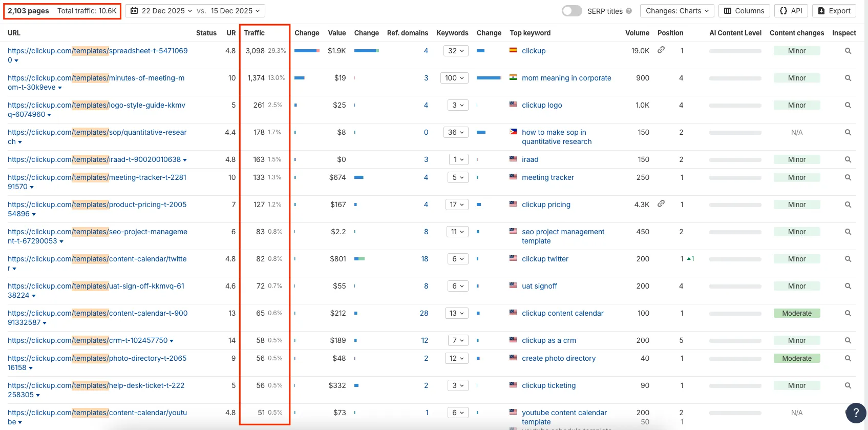The height and width of the screenshot is (430, 868).
Task: Click the info icon next to SERP titles
Action: coord(629,11)
